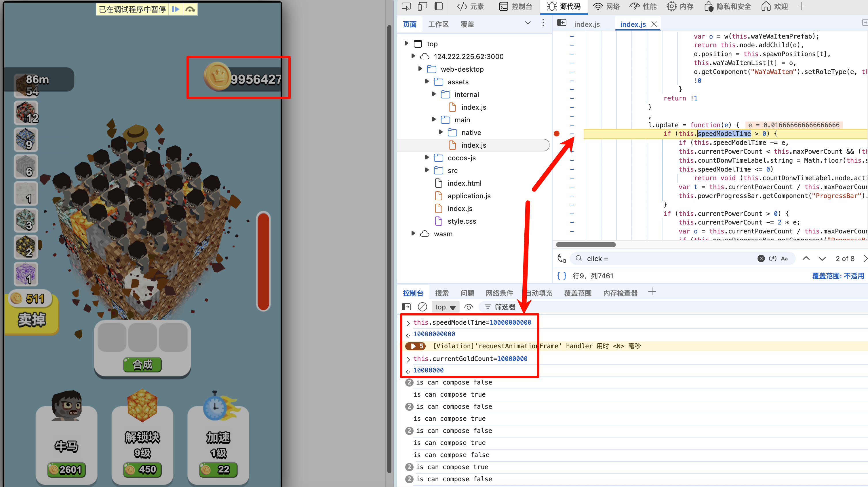Pretty-print code with curly braces icon

pyautogui.click(x=561, y=276)
